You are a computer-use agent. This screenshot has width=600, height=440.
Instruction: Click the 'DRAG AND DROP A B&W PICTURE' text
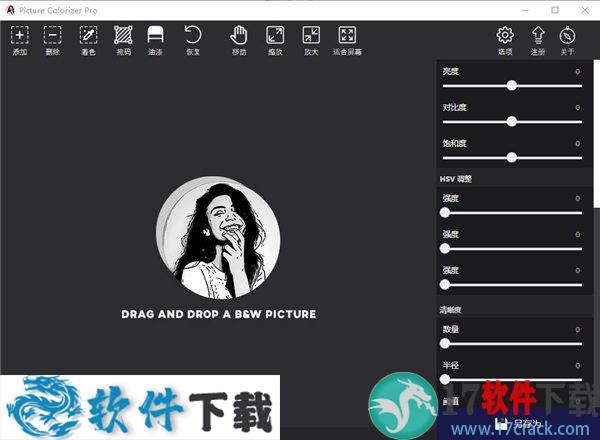pos(218,314)
